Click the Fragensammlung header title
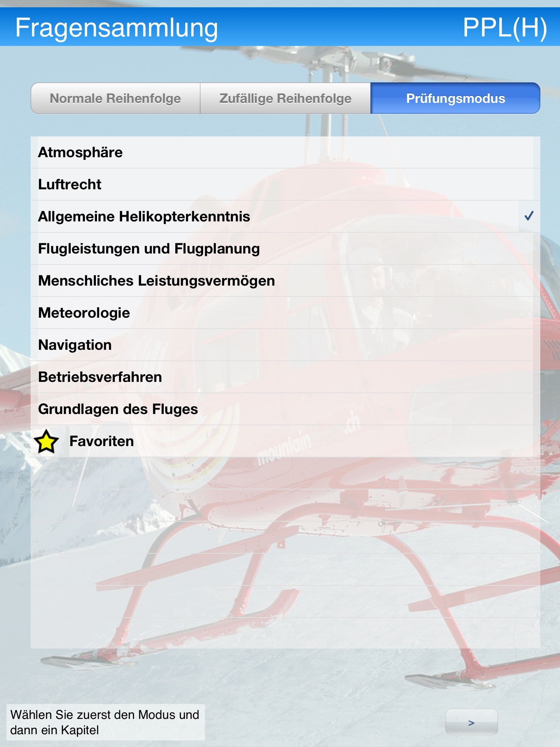The width and height of the screenshot is (560, 747). coord(117,28)
